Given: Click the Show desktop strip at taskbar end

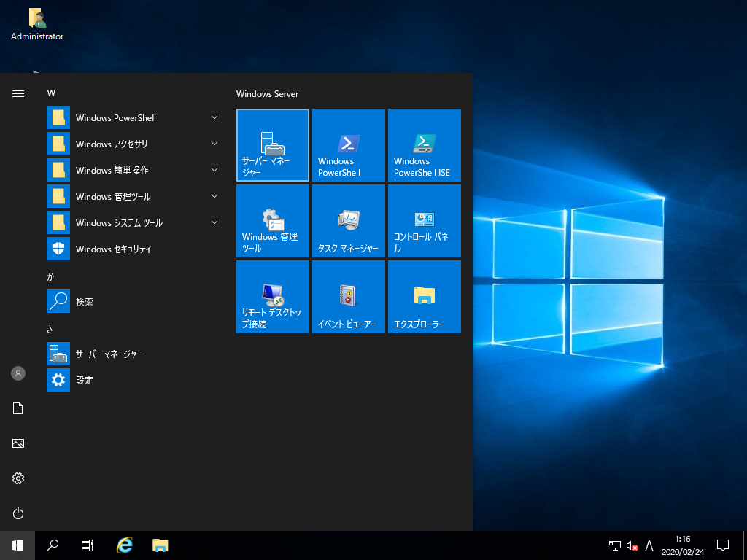Looking at the screenshot, I should [x=745, y=545].
